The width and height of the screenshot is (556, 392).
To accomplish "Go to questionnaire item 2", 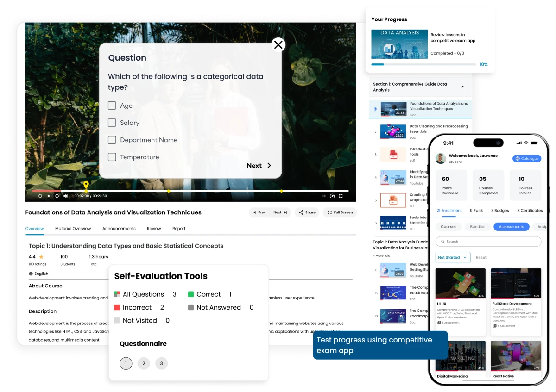I will (x=144, y=363).
